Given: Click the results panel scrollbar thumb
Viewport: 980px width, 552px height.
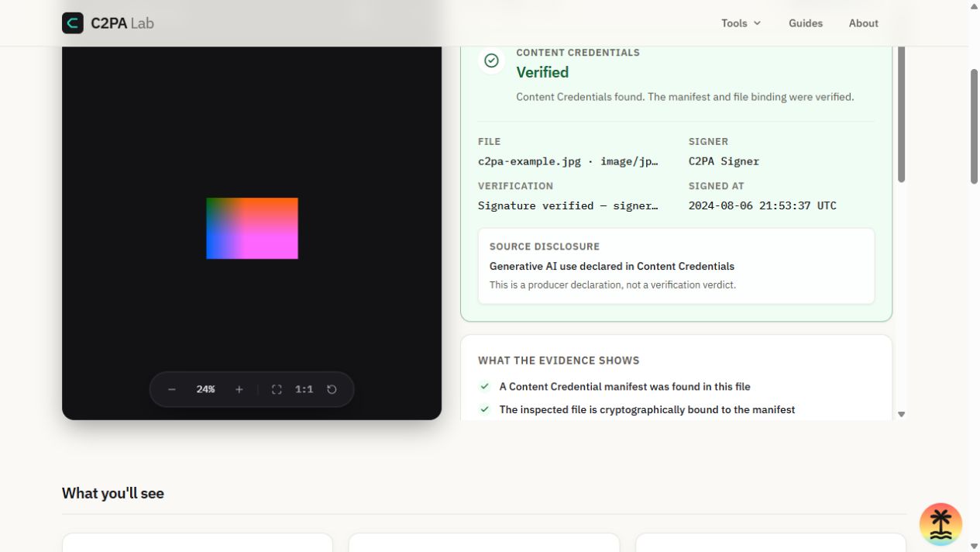Looking at the screenshot, I should pos(901,115).
